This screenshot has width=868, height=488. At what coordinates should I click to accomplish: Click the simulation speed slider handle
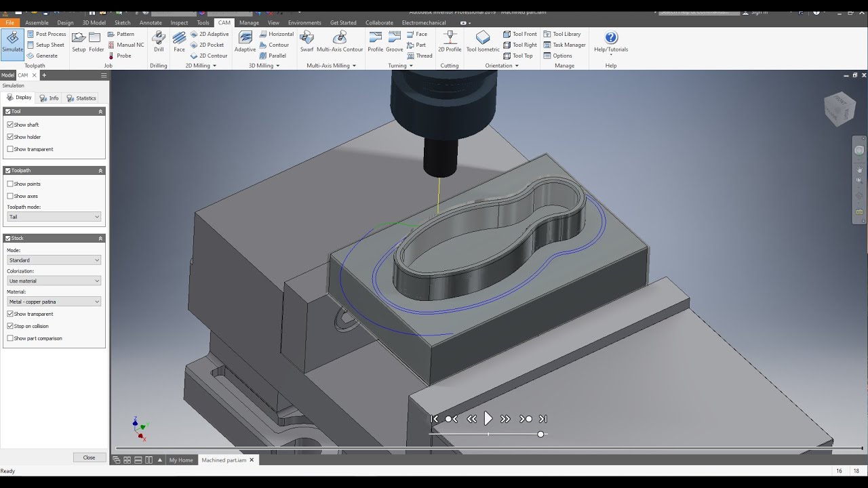coord(540,434)
